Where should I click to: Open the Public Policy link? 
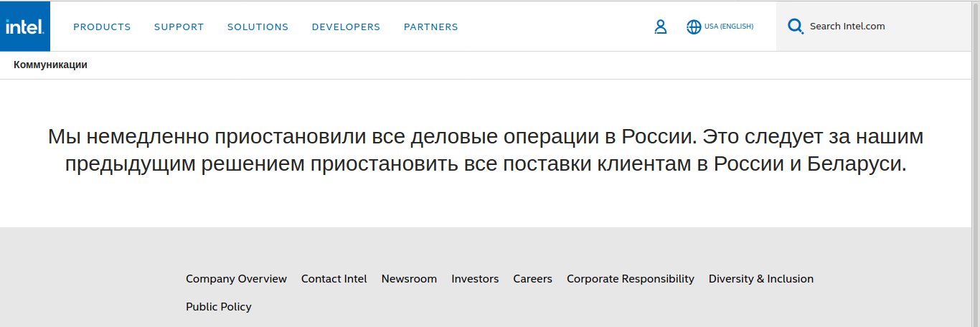click(x=218, y=307)
